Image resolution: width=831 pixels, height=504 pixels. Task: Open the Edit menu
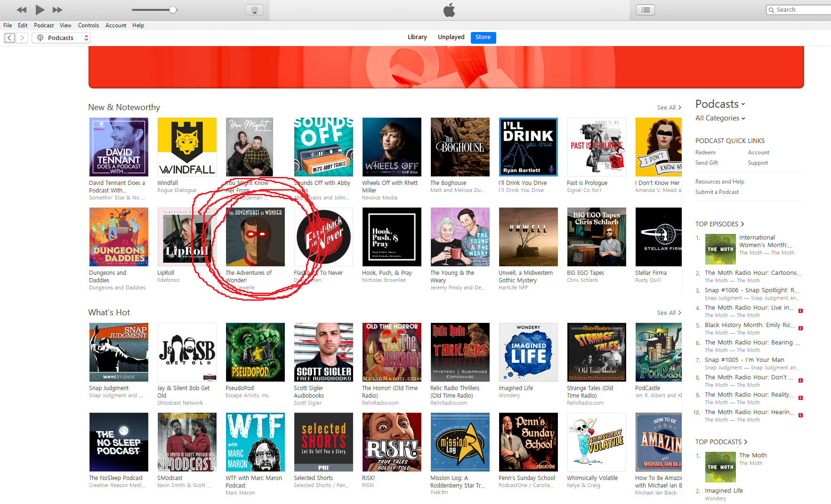pos(23,25)
